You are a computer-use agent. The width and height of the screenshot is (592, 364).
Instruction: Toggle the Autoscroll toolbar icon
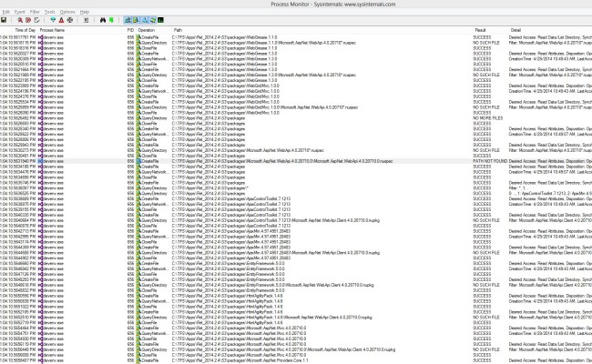click(x=28, y=20)
